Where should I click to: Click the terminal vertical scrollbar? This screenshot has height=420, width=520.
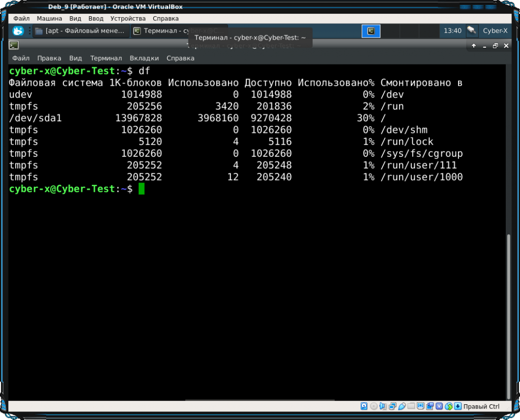pos(509,314)
